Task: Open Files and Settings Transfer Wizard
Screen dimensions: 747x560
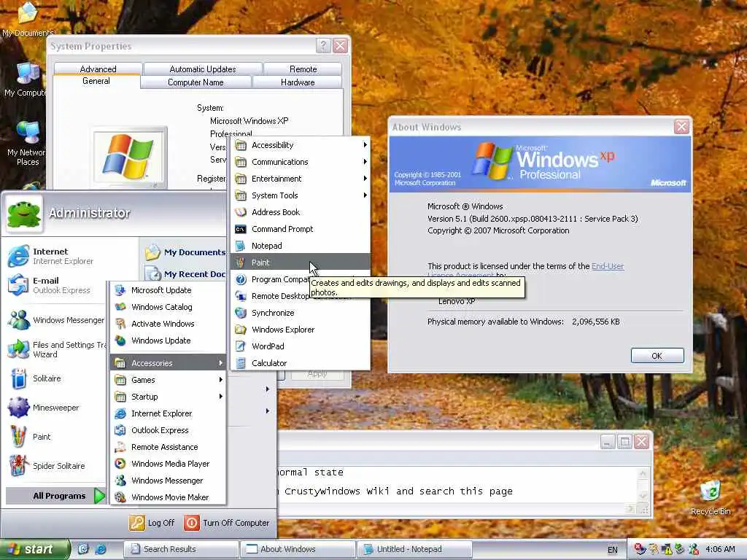Action: click(55, 349)
